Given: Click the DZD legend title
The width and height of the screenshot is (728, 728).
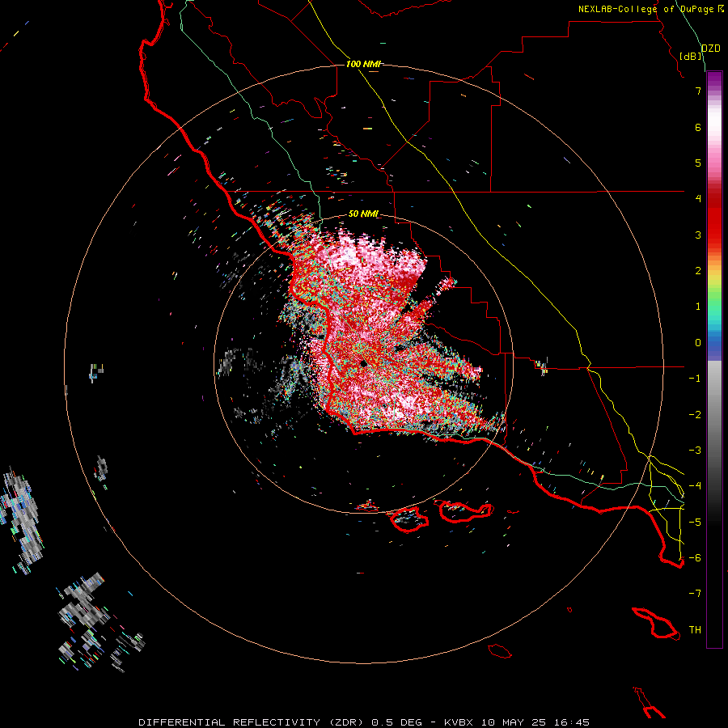Looking at the screenshot, I should 710,49.
